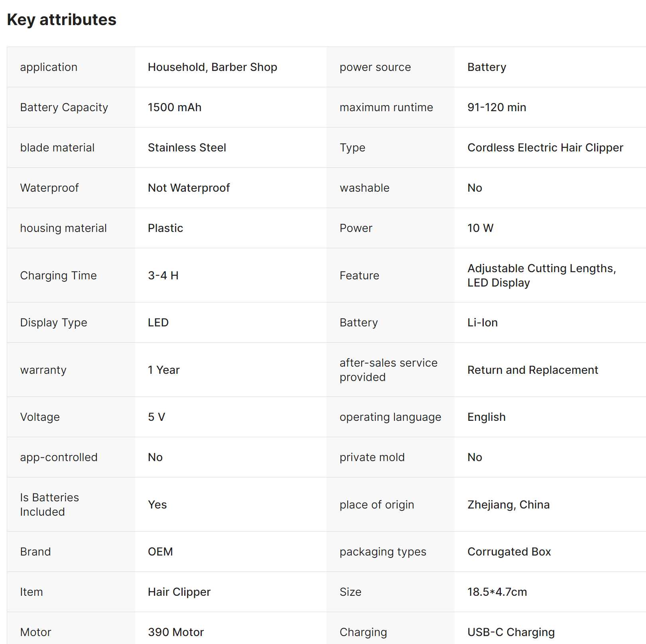Click the 390 Motor value

(175, 632)
